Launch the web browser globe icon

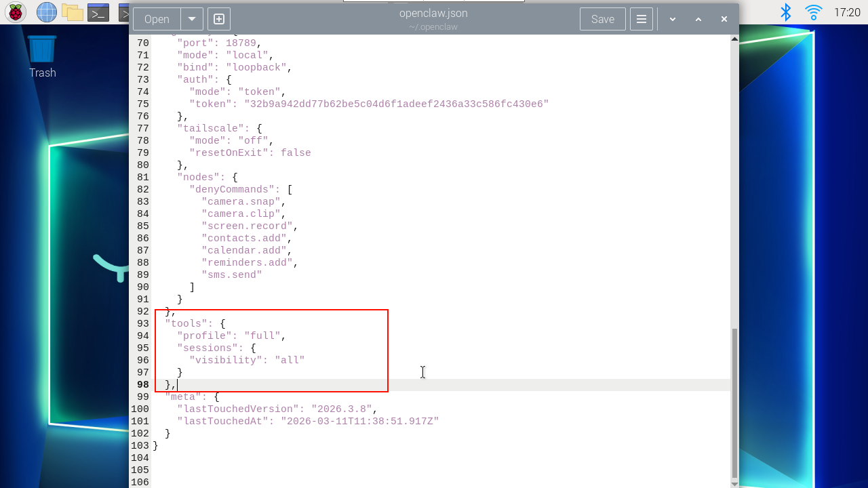[x=47, y=12]
